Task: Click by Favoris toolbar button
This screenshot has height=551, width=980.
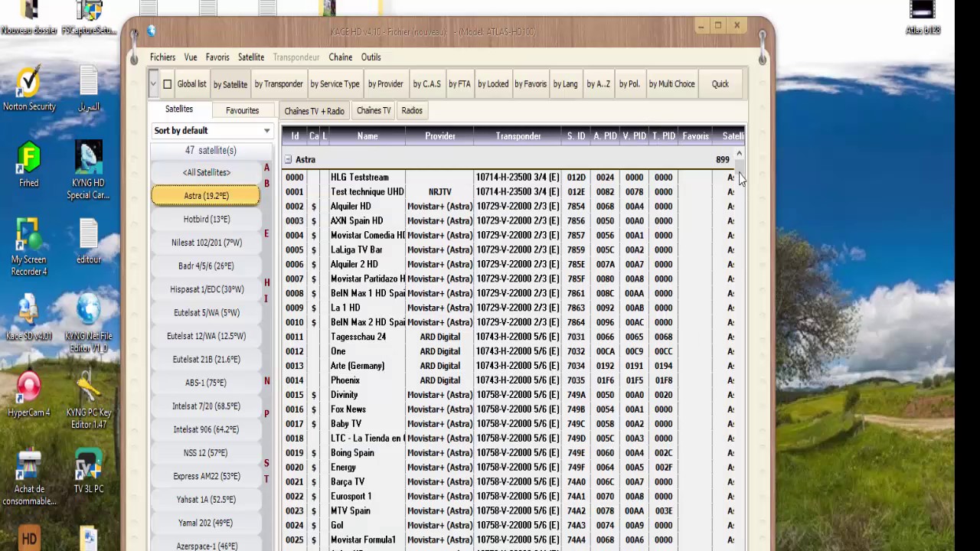Action: pos(531,84)
